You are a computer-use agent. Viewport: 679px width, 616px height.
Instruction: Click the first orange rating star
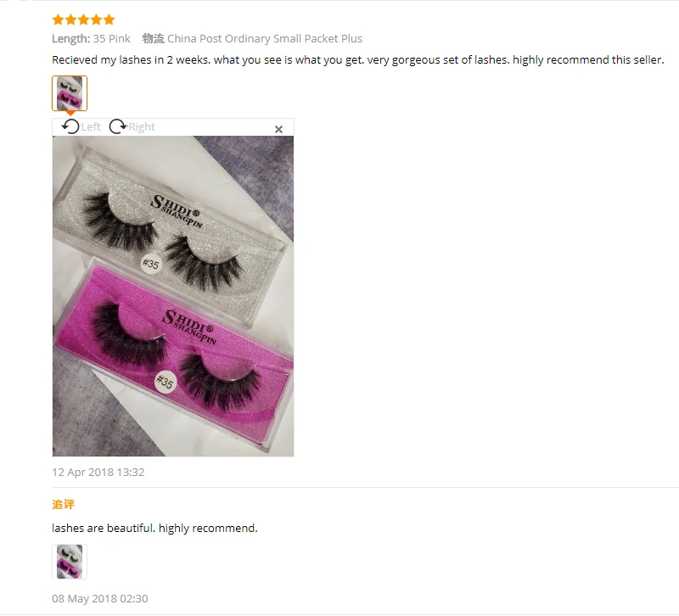tap(58, 20)
